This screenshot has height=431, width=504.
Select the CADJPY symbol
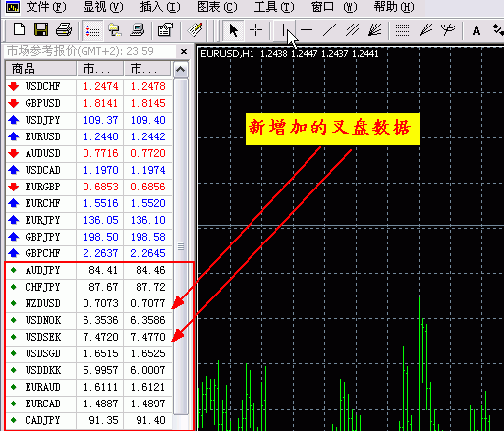point(42,420)
